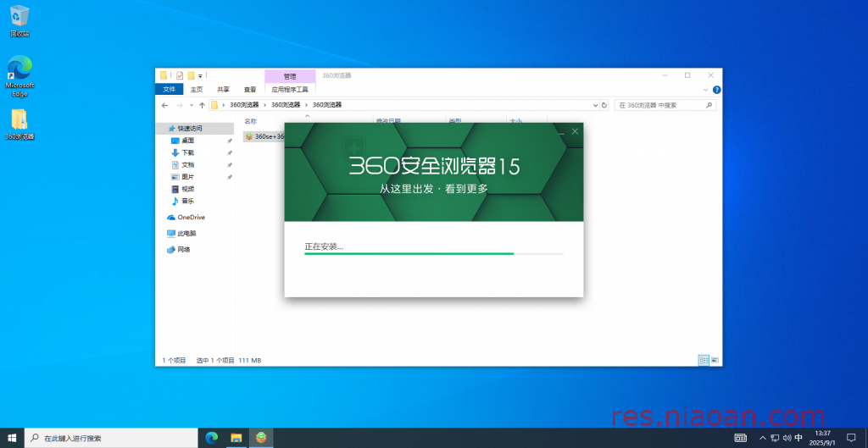Go forward in Explorer navigation
Screen dimensions: 868x448
click(180, 105)
